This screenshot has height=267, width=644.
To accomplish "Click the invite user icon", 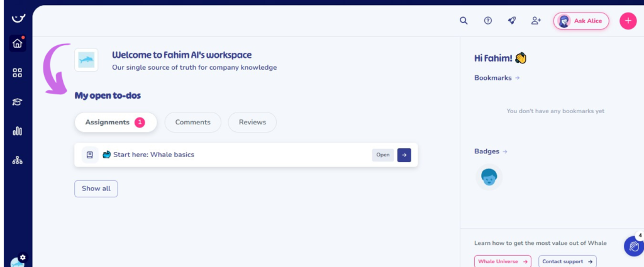I will tap(536, 21).
